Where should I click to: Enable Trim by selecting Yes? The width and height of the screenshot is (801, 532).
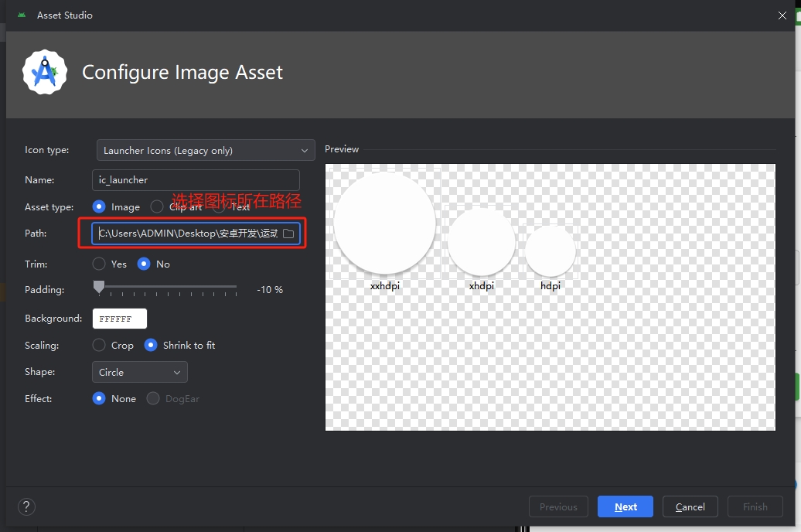(99, 264)
